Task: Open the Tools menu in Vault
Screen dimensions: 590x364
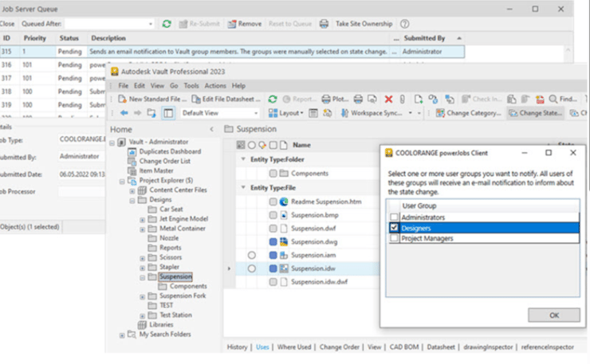Action: coord(191,86)
